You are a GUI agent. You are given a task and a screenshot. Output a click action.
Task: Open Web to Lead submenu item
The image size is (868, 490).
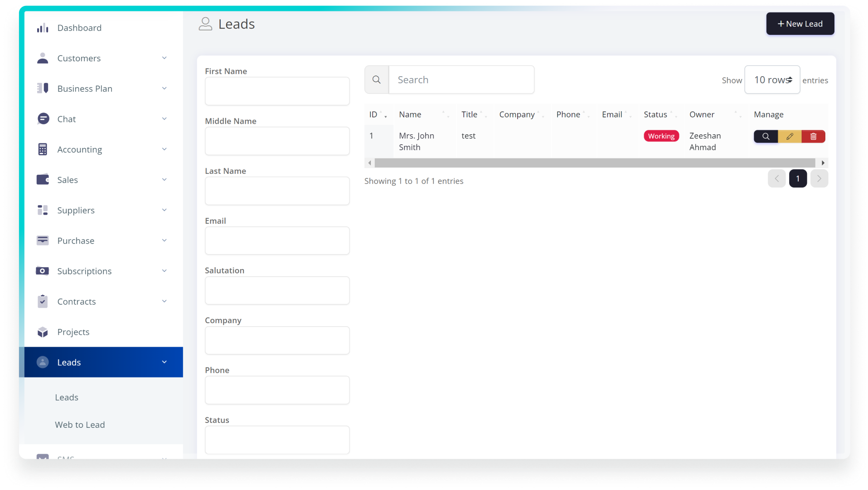point(80,425)
